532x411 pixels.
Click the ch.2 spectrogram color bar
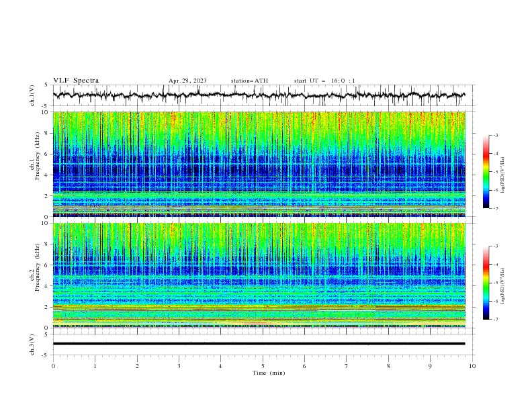[486, 283]
